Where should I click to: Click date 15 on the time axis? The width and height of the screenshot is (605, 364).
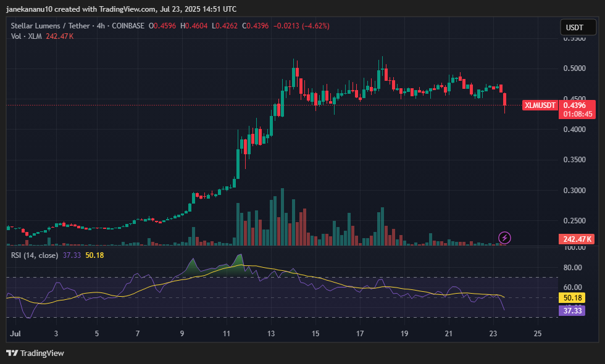(x=315, y=334)
